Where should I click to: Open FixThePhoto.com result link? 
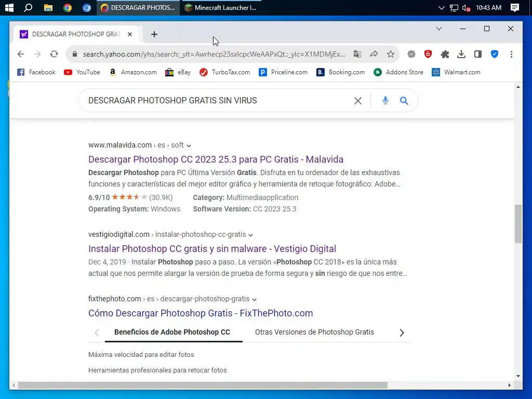(x=201, y=313)
